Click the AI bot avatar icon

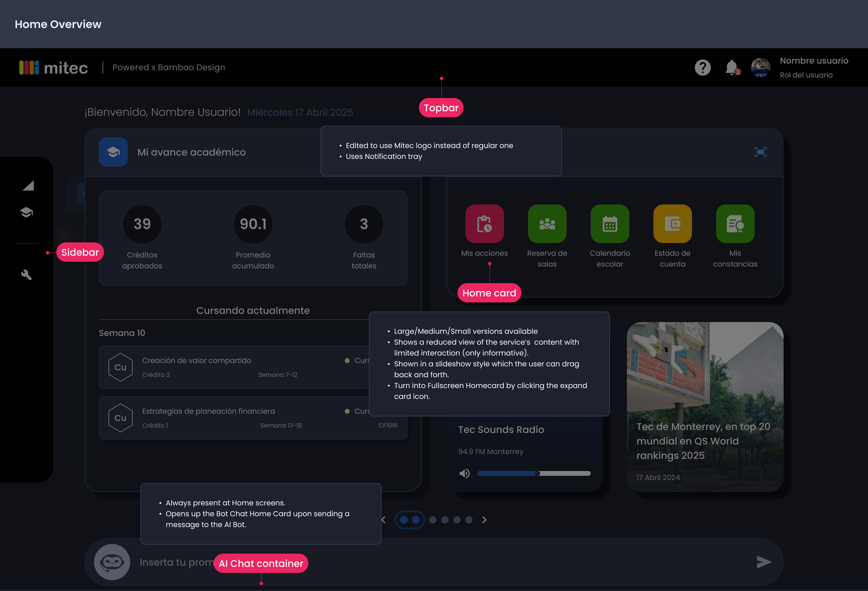click(112, 562)
